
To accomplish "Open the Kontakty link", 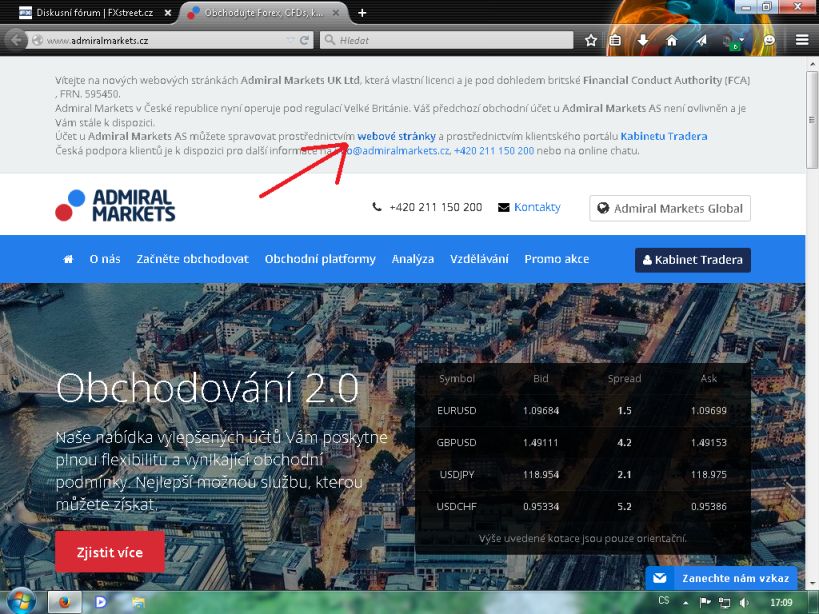I will click(537, 207).
